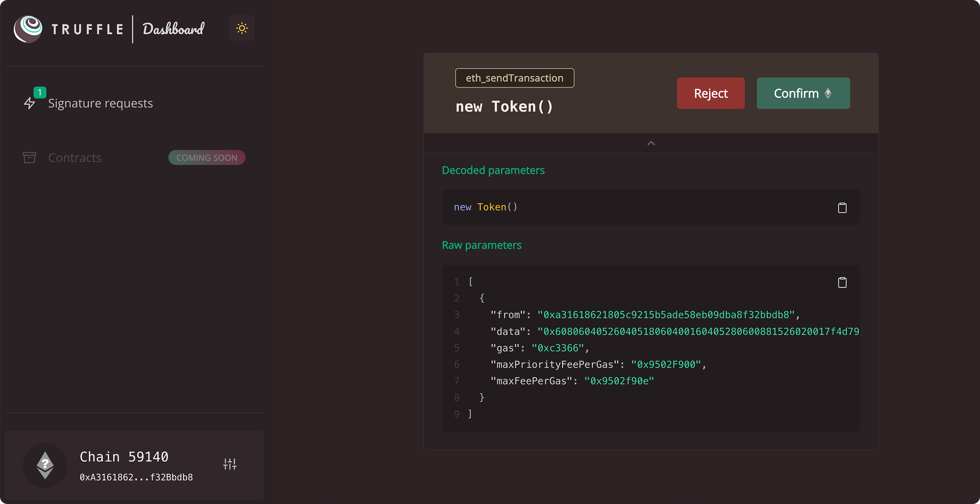
Task: Copy decoded parameters to clipboard
Action: pyautogui.click(x=842, y=208)
